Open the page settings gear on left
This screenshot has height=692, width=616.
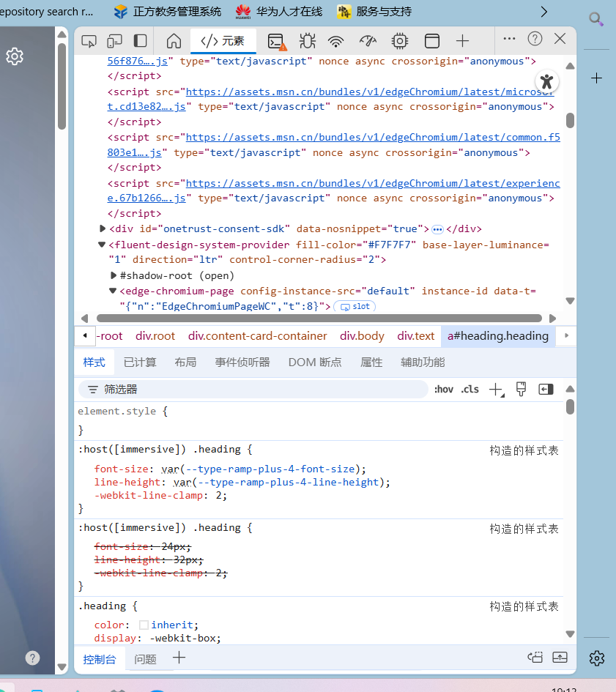coord(15,56)
